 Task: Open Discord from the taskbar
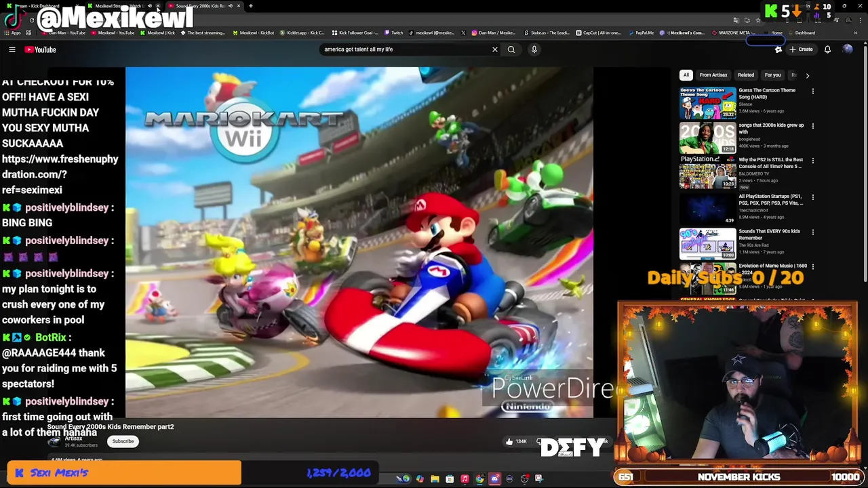[494, 479]
